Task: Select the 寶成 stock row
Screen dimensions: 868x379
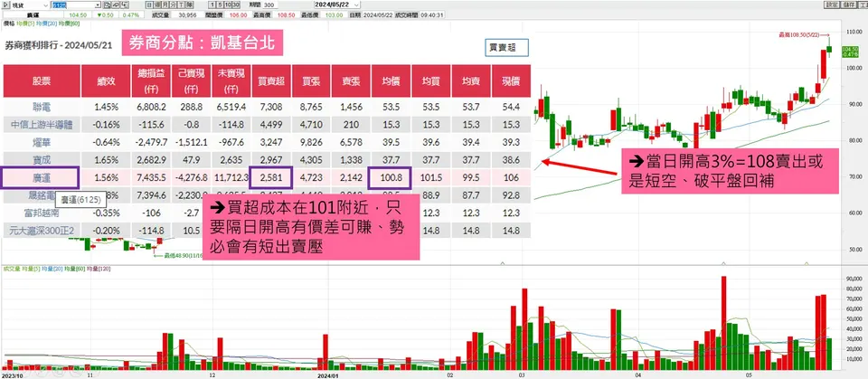Action: coord(267,159)
